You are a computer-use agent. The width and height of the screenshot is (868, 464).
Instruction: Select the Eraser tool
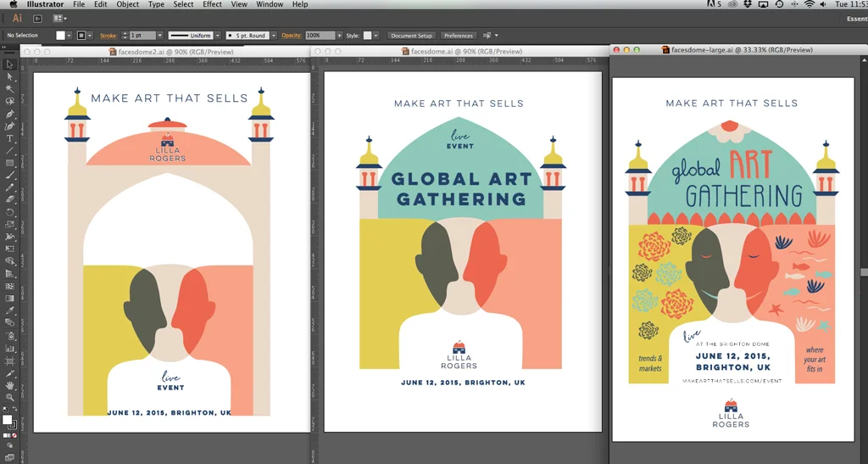pyautogui.click(x=9, y=200)
